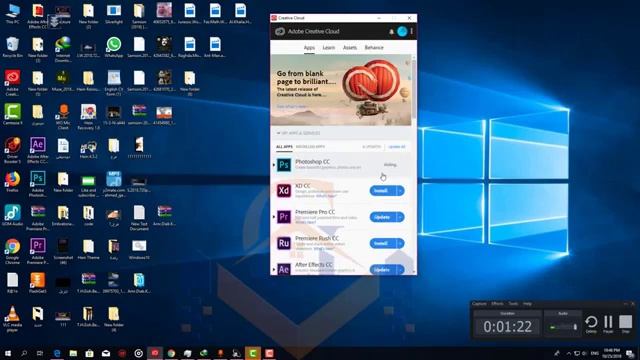
Task: Open the Recycle Bin desktop icon
Action: (12, 47)
